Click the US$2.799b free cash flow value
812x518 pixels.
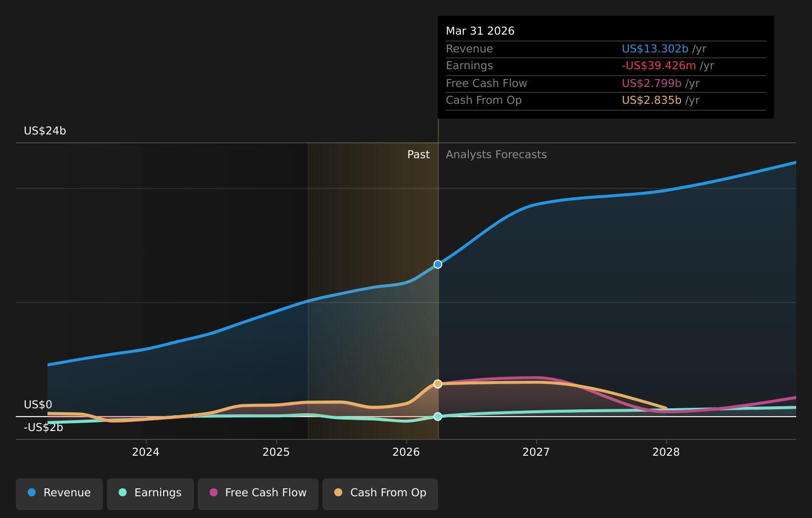pos(651,84)
